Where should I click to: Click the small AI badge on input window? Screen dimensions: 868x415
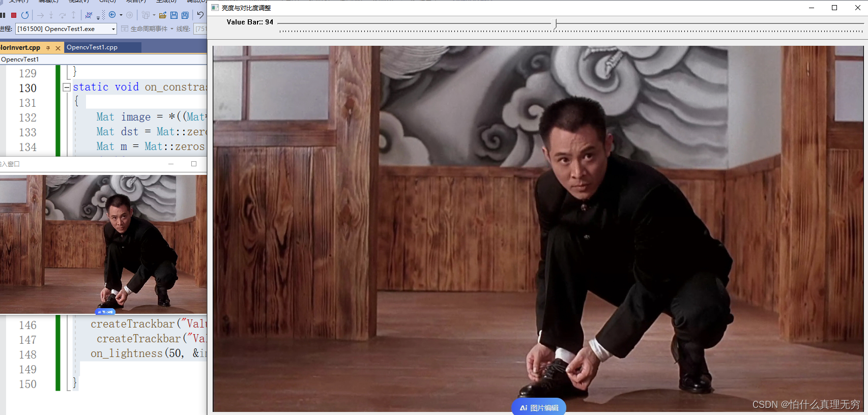(x=105, y=312)
